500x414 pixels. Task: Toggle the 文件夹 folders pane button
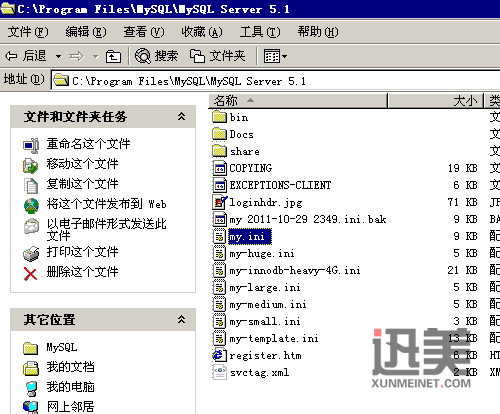tap(217, 56)
